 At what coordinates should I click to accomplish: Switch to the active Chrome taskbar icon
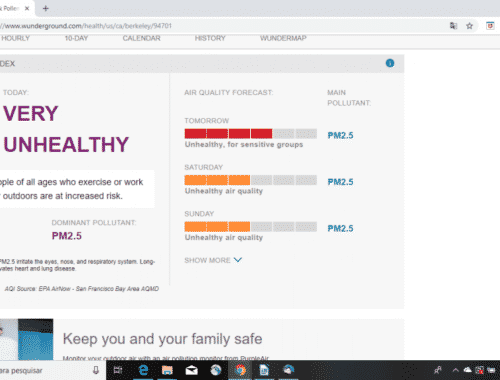click(240, 370)
